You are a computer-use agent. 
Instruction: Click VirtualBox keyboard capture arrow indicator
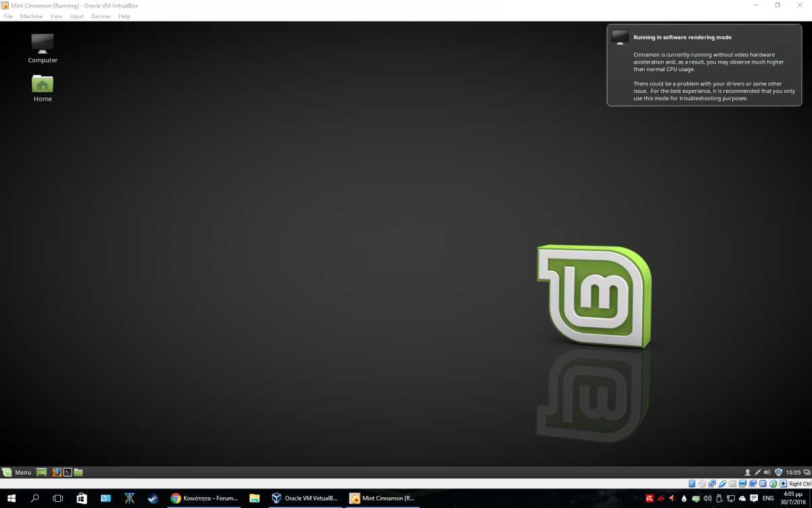click(x=783, y=484)
